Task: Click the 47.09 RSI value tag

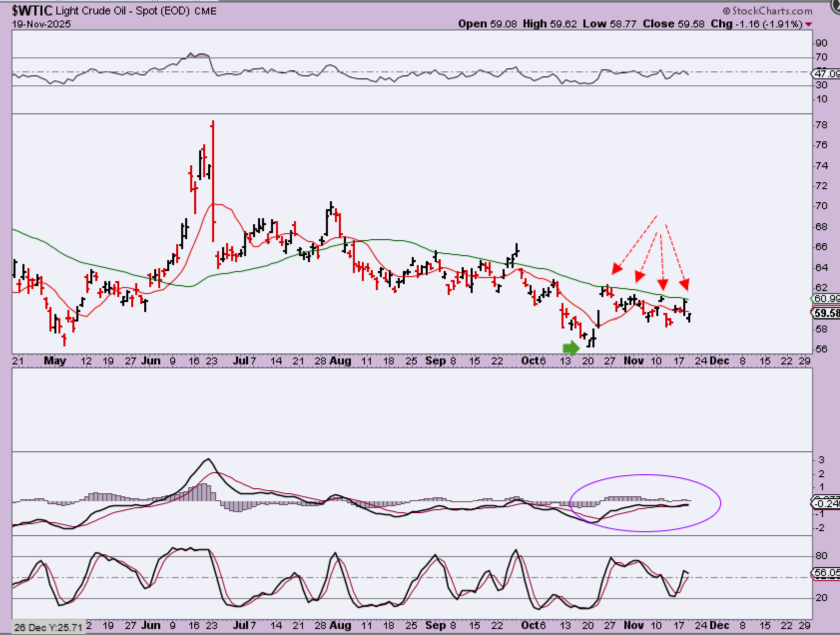Action: coord(826,74)
